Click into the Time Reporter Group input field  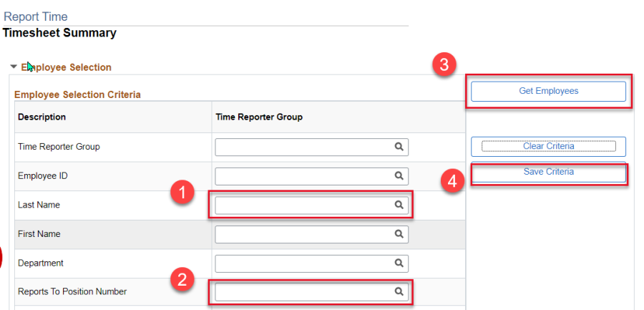[x=312, y=147]
